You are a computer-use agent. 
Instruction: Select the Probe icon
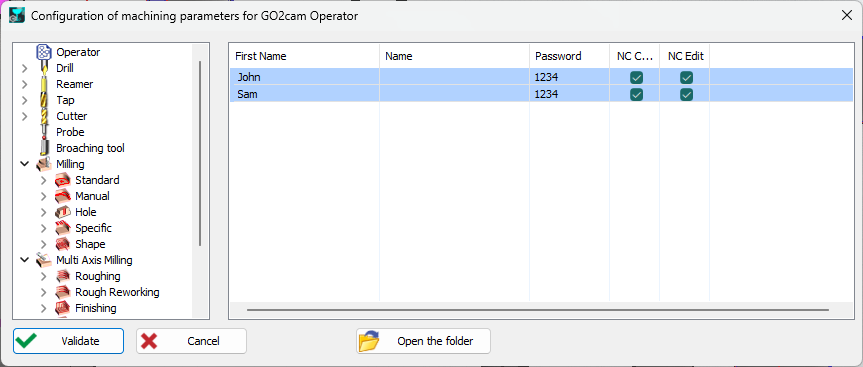point(44,132)
